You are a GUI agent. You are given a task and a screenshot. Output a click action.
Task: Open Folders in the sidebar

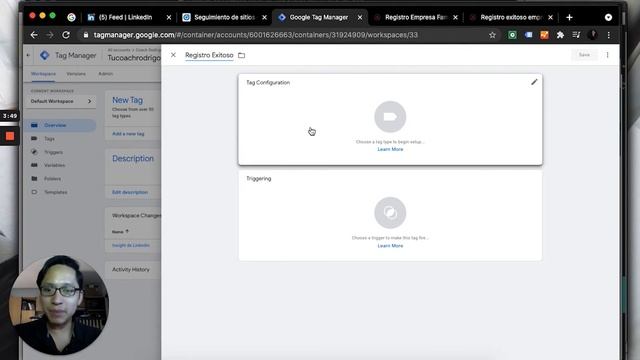click(52, 179)
